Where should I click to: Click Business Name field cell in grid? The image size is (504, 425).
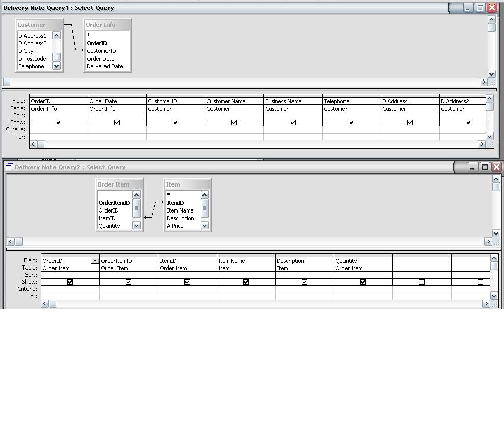[x=293, y=101]
